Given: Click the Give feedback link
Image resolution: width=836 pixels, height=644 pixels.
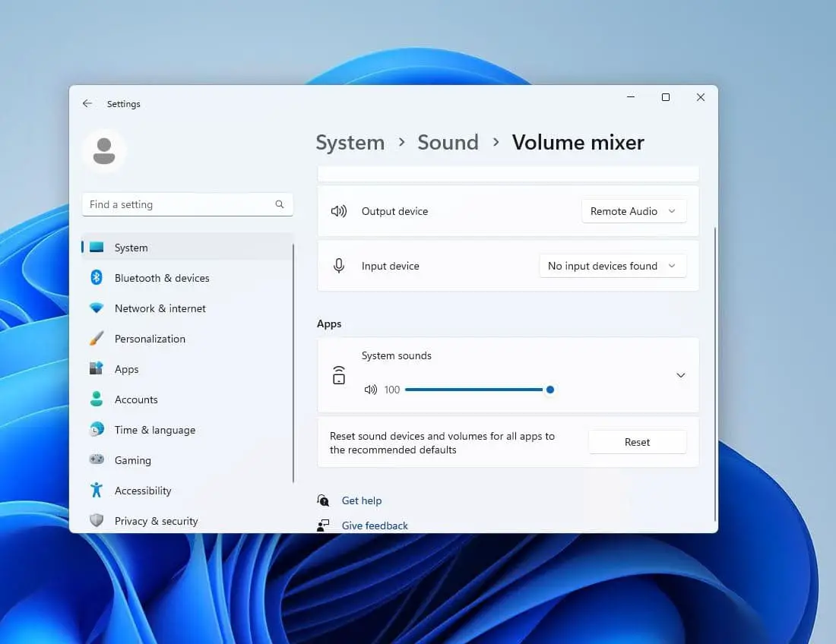Looking at the screenshot, I should tap(374, 526).
